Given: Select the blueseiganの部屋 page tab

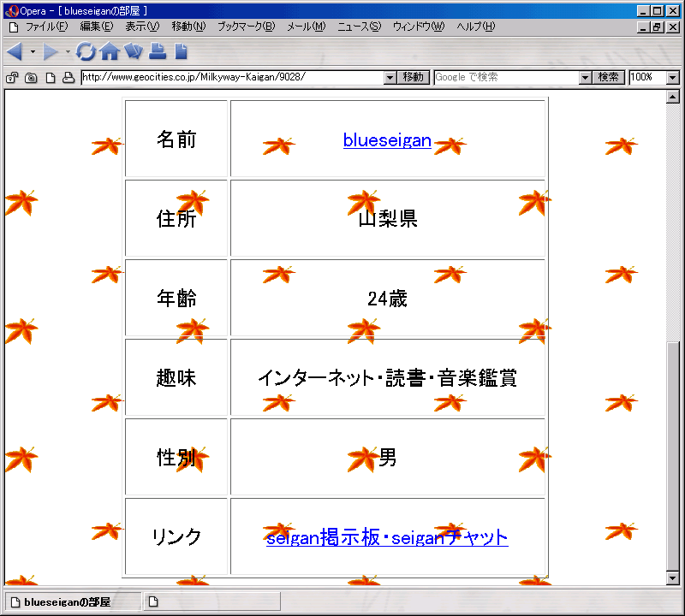Looking at the screenshot, I should (x=73, y=602).
